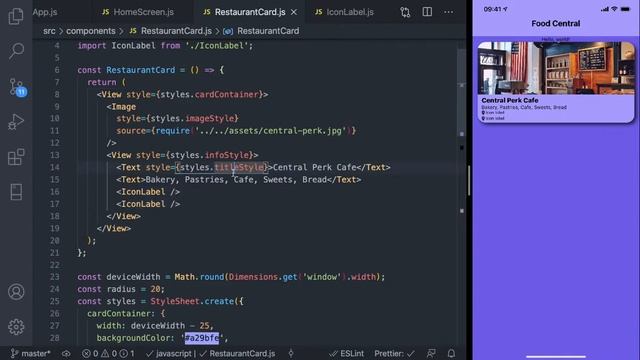Click the Wi-Fi icon in simulator status bar

pos(614,9)
